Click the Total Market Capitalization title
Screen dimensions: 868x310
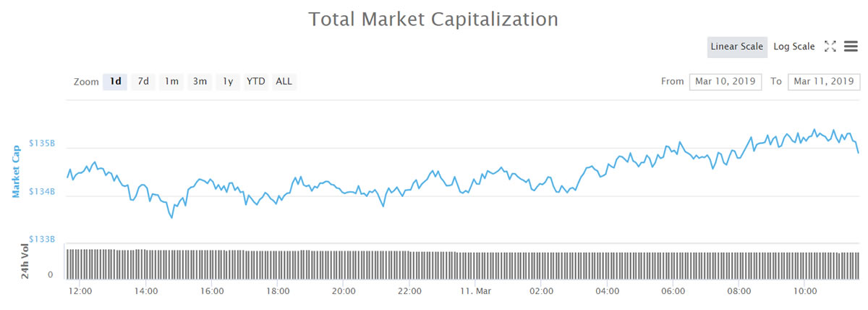(x=433, y=20)
